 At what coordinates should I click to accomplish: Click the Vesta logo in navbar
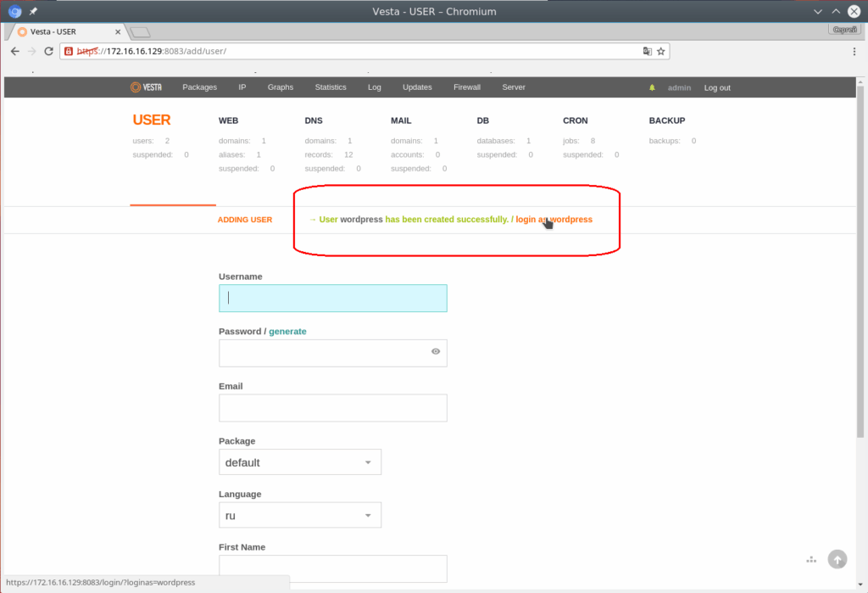click(146, 87)
